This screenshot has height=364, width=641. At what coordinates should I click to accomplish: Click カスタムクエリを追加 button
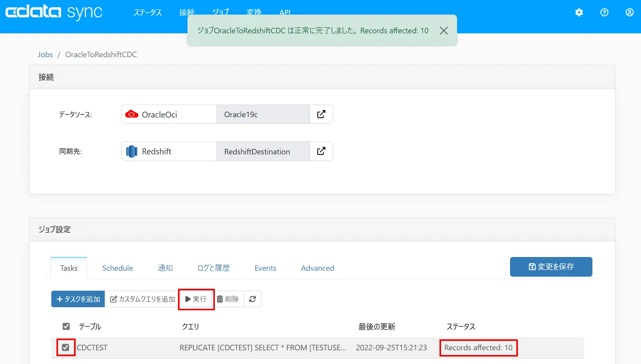pos(143,299)
